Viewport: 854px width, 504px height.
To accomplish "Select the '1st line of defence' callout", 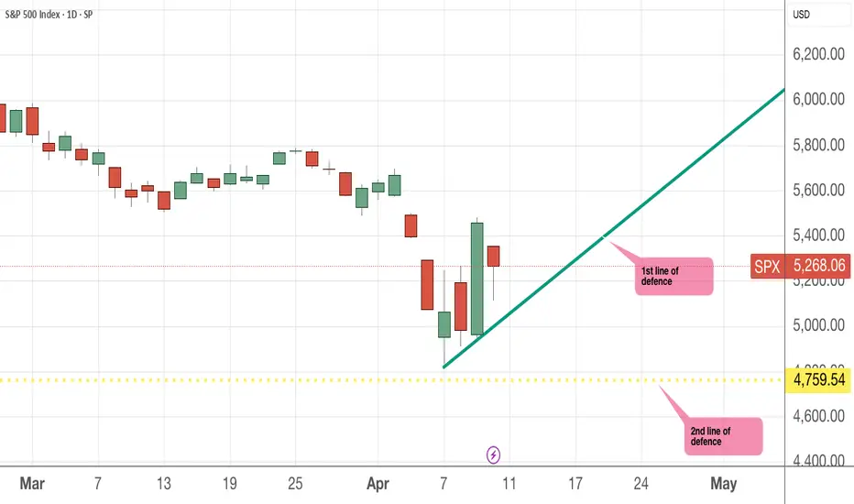I will (673, 276).
